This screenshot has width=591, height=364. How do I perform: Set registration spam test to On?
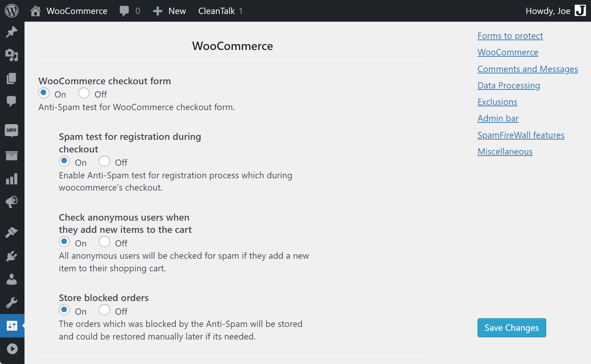coord(64,161)
